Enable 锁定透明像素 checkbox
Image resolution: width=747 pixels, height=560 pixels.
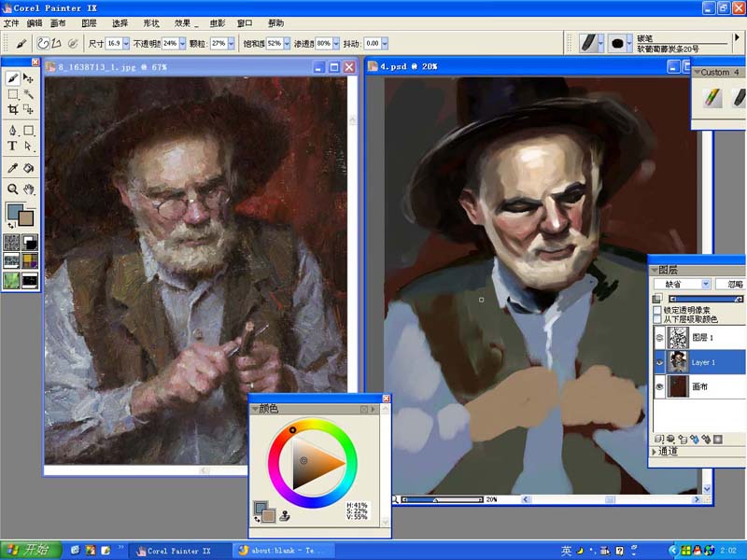(x=657, y=310)
